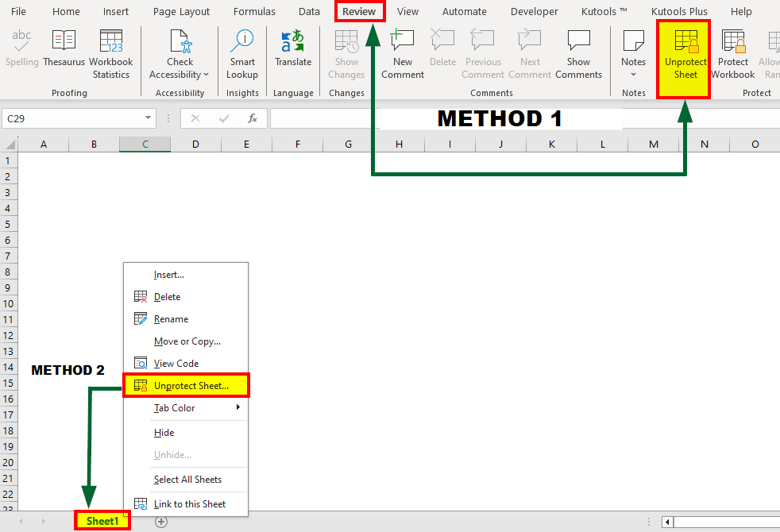Click previous sheet navigation arrow
Viewport: 780px width, 532px height.
pos(21,521)
